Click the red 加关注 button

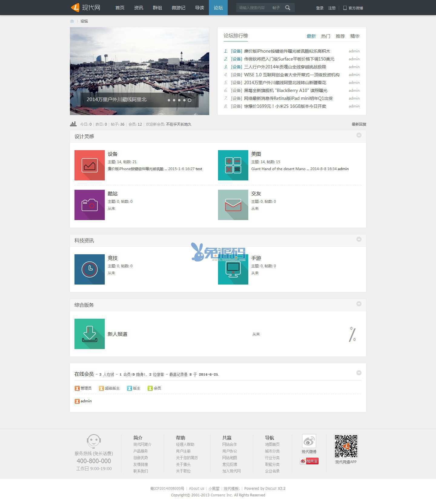pyautogui.click(x=309, y=461)
